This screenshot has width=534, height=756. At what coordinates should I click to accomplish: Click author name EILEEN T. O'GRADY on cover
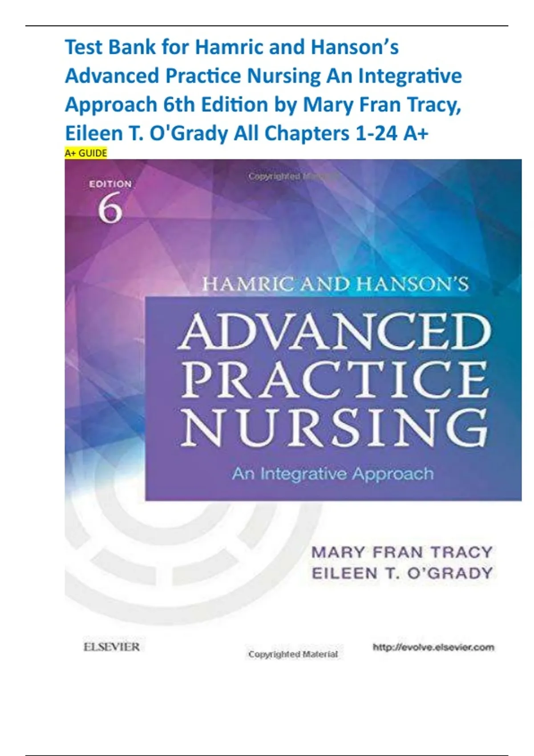click(x=402, y=573)
